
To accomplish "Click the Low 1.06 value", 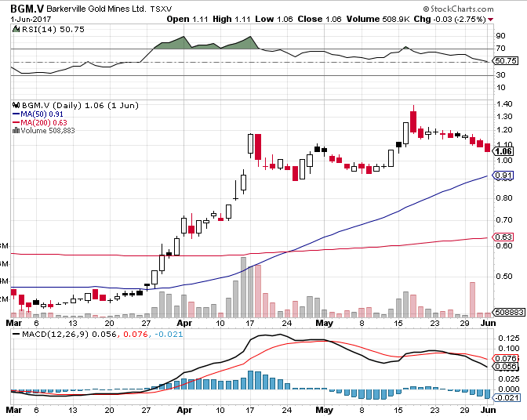I will click(274, 19).
